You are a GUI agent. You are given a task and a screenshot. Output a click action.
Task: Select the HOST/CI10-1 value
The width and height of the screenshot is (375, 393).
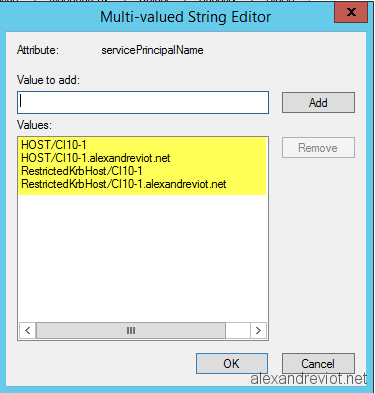click(x=54, y=145)
